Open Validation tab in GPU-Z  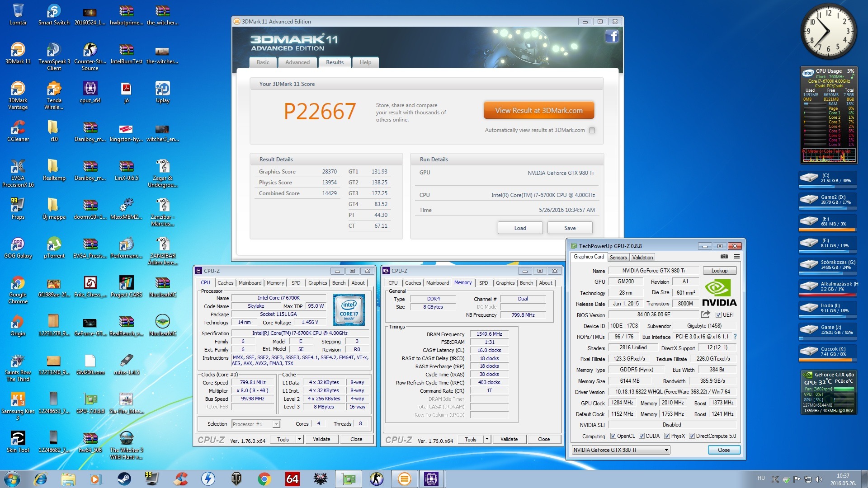[642, 258]
